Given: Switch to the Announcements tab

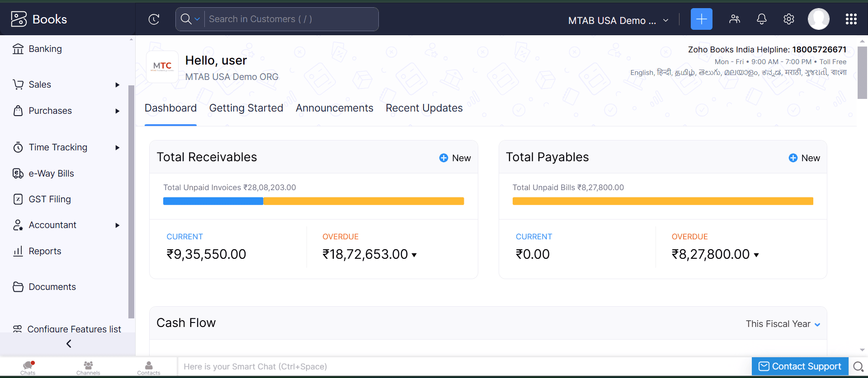Looking at the screenshot, I should (335, 108).
